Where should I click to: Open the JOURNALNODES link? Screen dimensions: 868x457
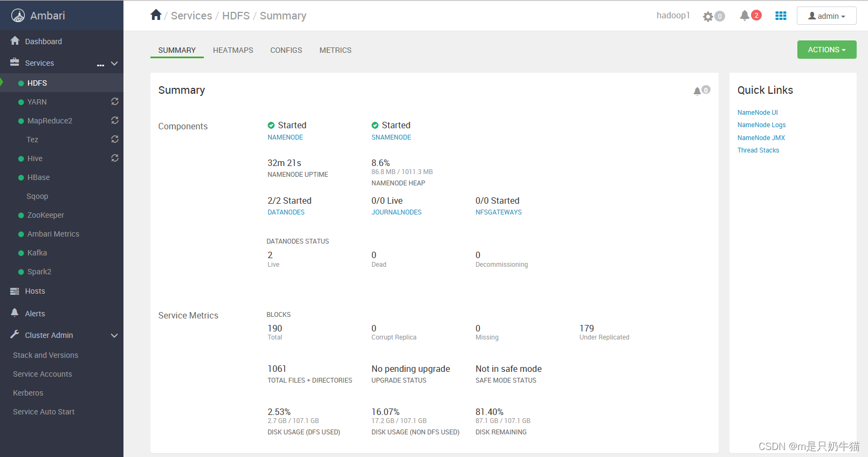click(x=396, y=212)
